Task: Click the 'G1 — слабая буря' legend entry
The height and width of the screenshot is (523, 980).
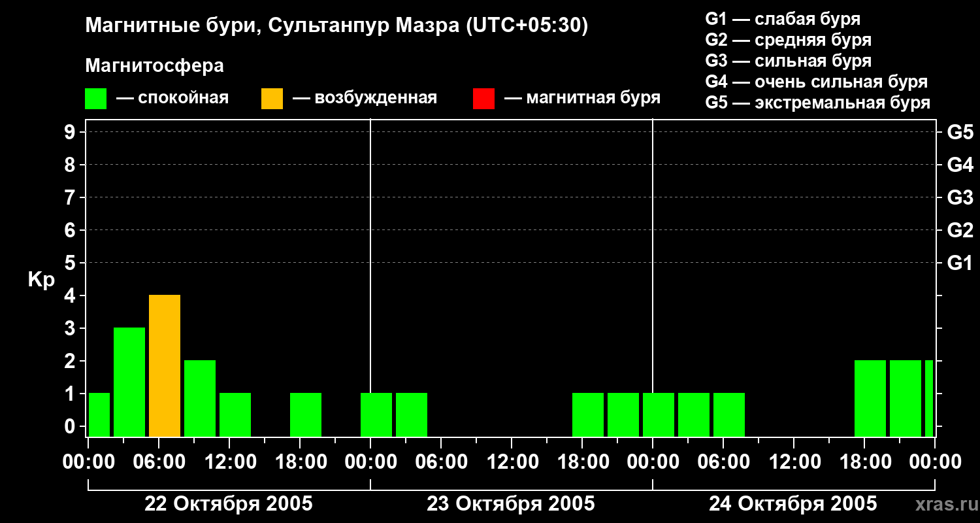Action: coord(783,19)
